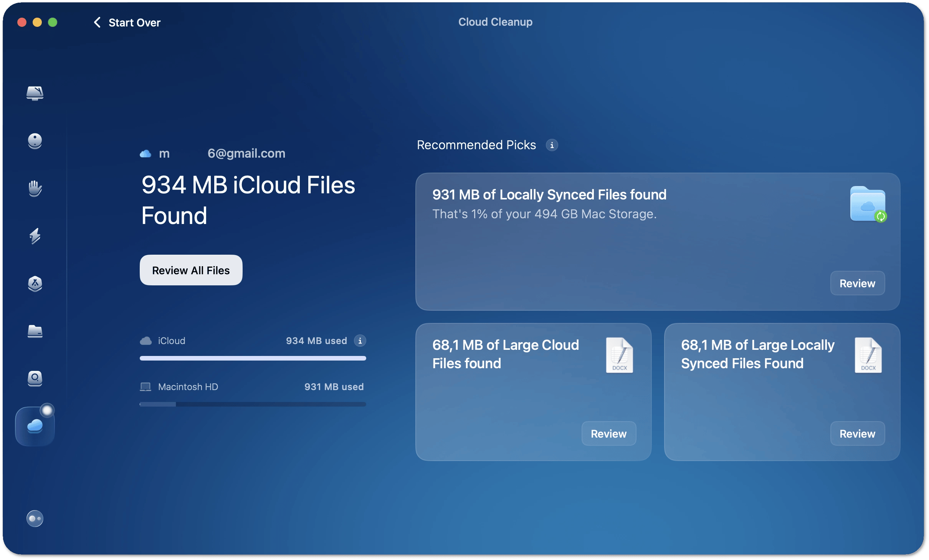The width and height of the screenshot is (929, 560).
Task: Open Space Lens disk icon in sidebar
Action: tap(35, 379)
